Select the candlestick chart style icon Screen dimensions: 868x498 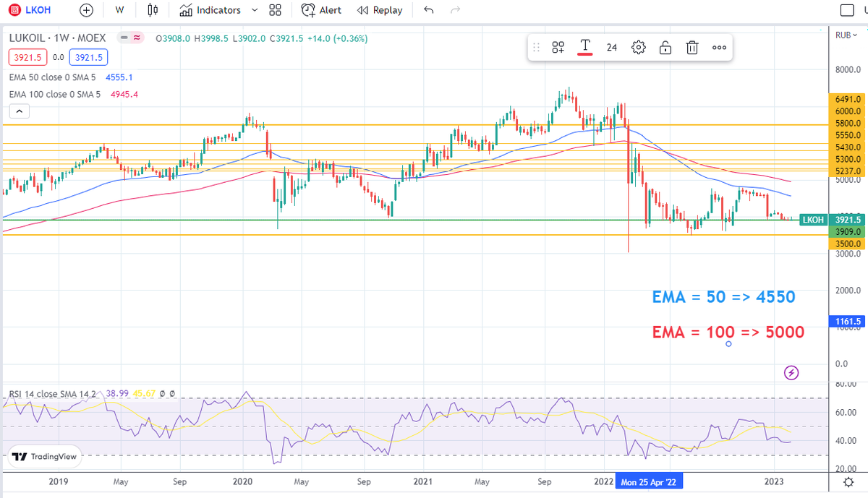click(152, 10)
